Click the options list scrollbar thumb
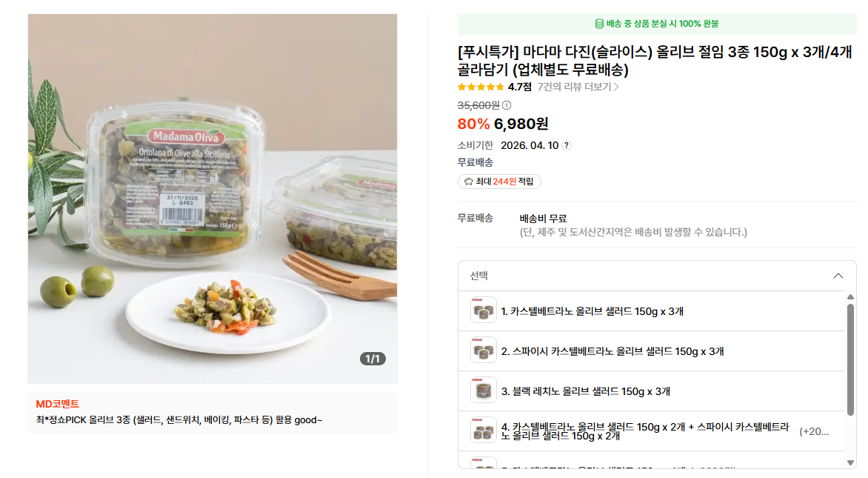 point(850,359)
